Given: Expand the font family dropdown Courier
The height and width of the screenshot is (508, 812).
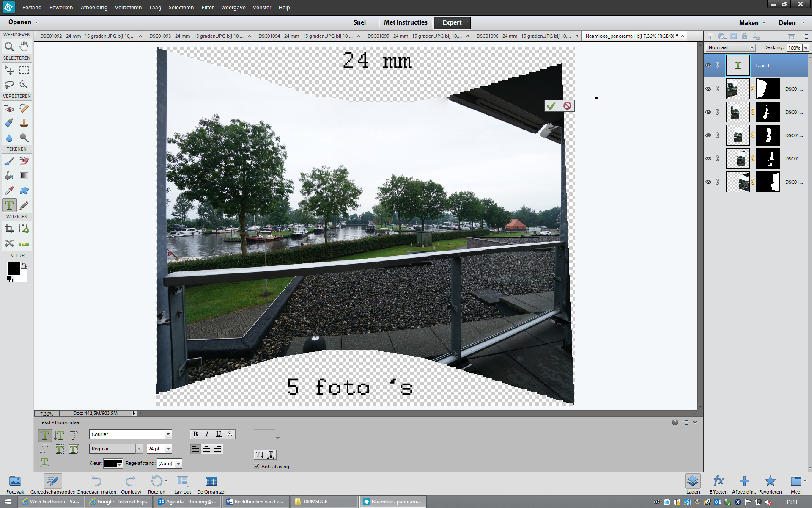Looking at the screenshot, I should pyautogui.click(x=168, y=433).
